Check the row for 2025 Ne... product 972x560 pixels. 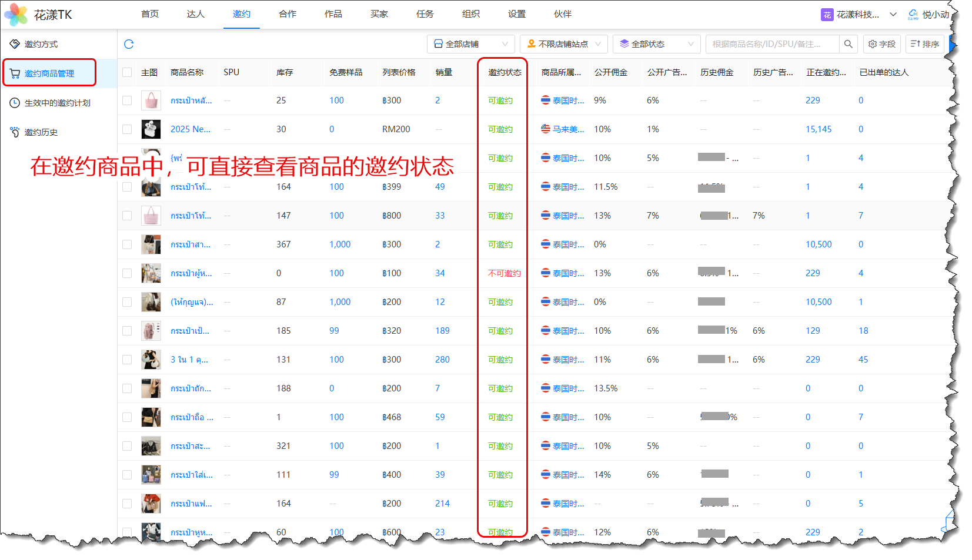pyautogui.click(x=127, y=129)
